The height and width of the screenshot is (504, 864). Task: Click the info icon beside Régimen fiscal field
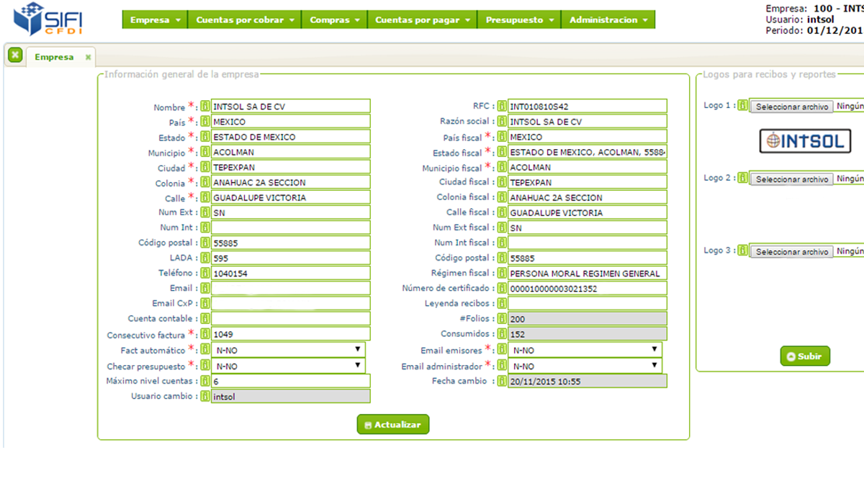pos(502,273)
